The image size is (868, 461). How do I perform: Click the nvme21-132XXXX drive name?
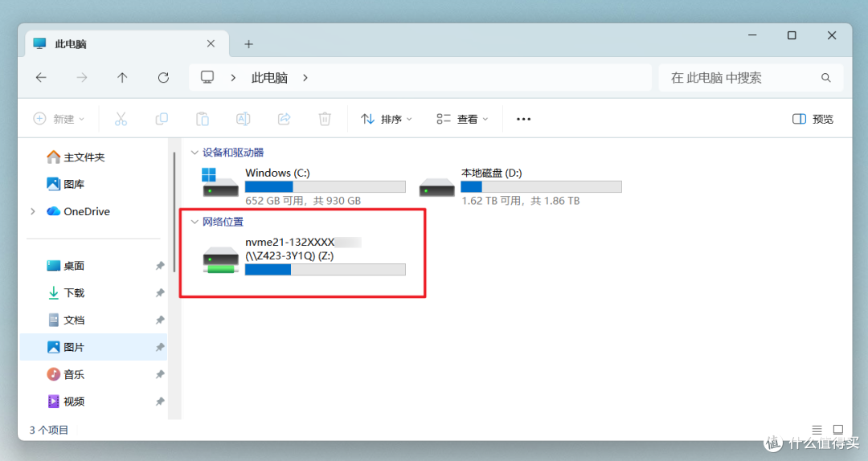point(290,242)
